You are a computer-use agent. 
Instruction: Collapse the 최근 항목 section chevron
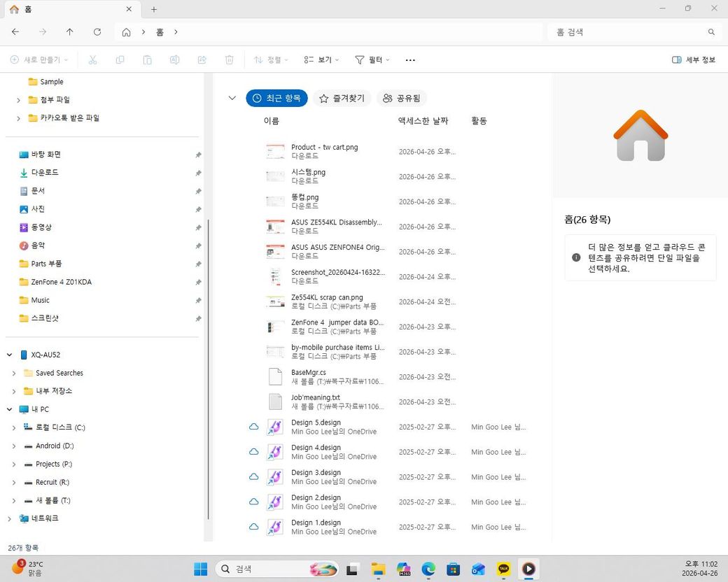click(232, 98)
